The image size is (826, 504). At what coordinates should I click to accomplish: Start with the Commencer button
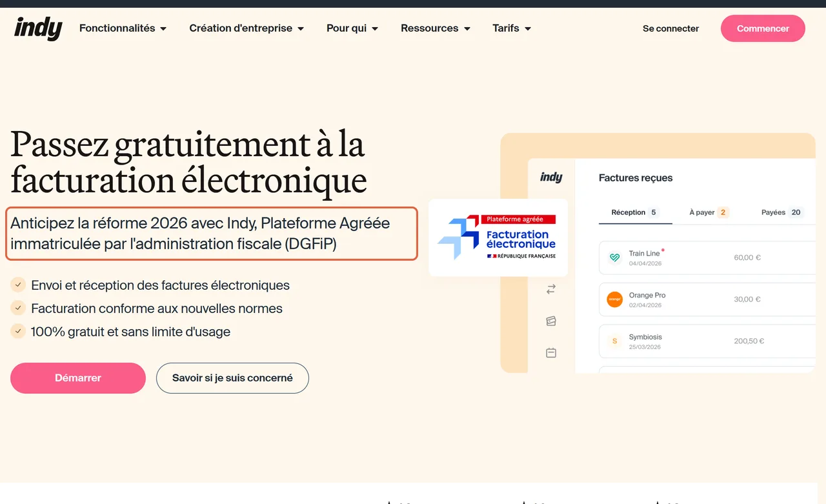763,28
